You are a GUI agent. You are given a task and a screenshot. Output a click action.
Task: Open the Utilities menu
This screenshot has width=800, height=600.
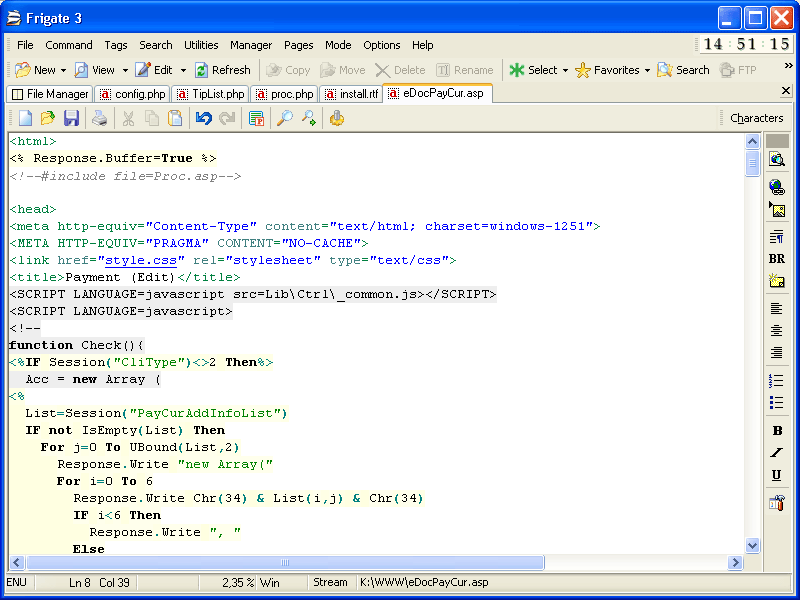pos(201,45)
